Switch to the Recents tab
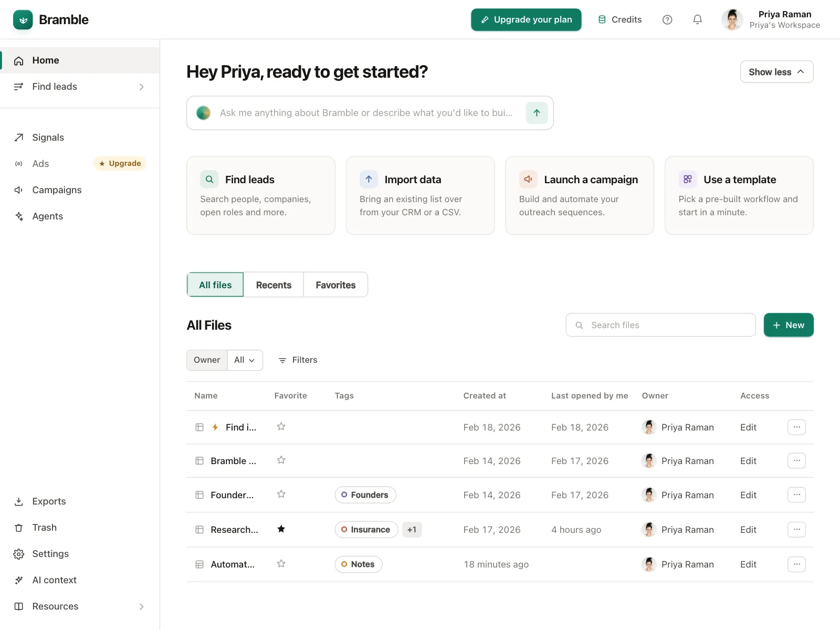Image resolution: width=840 pixels, height=630 pixels. 274,285
